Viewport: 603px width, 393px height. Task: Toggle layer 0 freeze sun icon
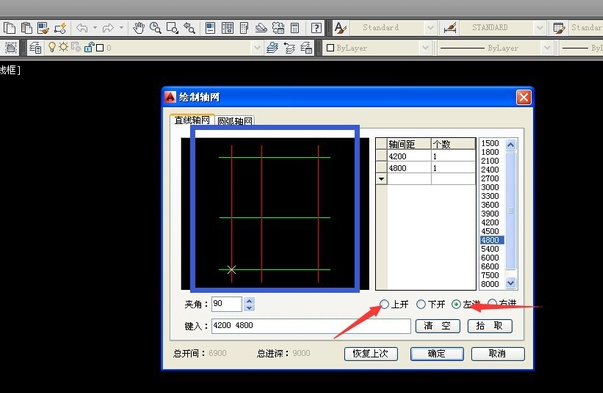coord(63,47)
